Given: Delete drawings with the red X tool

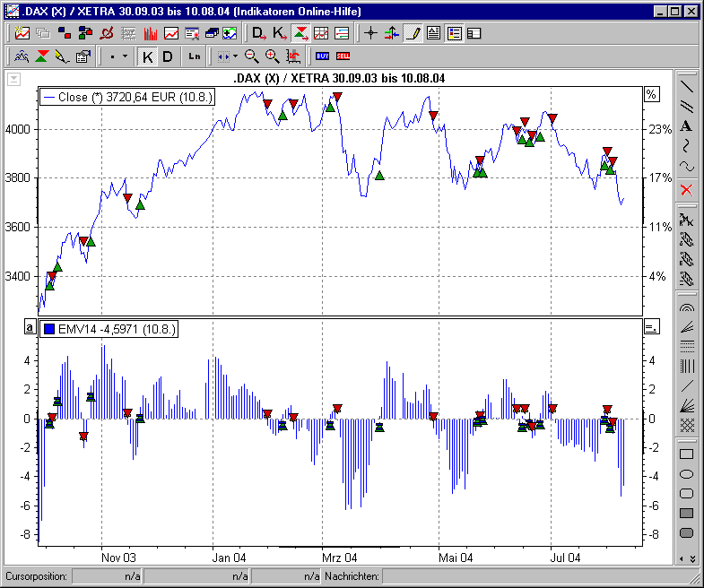Looking at the screenshot, I should coord(687,189).
